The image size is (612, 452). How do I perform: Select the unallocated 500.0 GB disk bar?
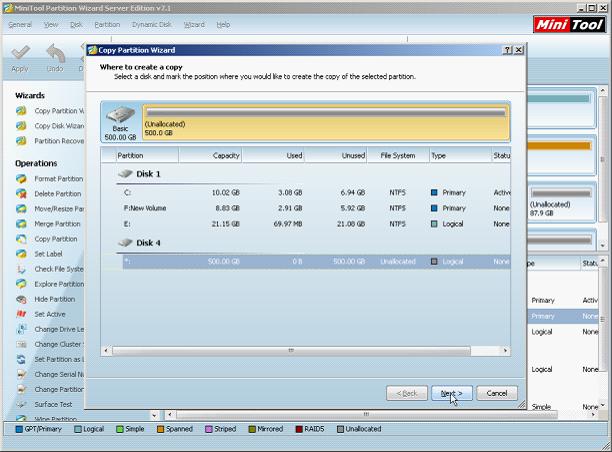(x=326, y=122)
